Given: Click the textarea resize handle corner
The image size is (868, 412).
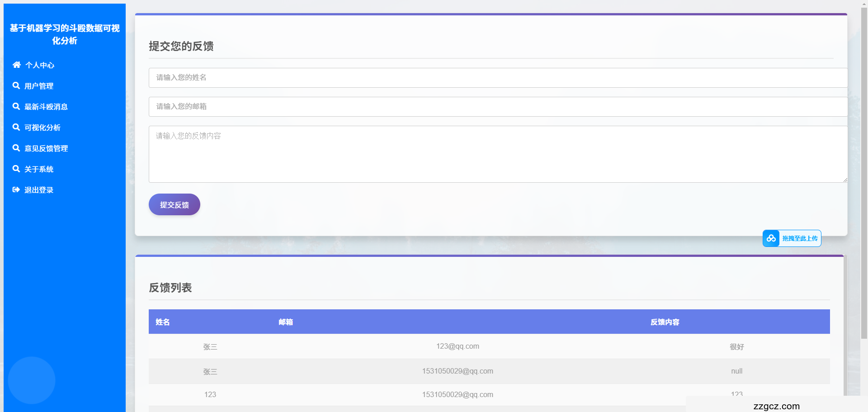Looking at the screenshot, I should [844, 180].
